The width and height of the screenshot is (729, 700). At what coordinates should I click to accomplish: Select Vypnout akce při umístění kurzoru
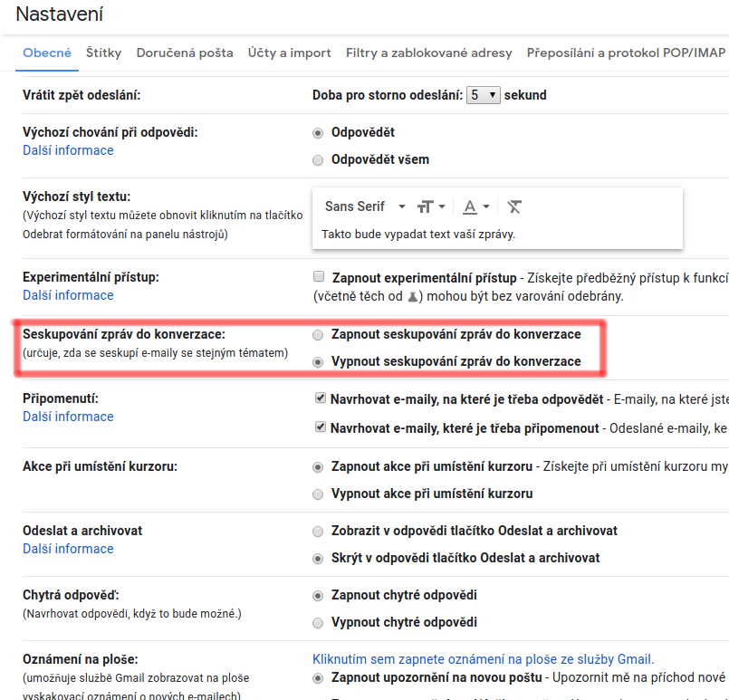[x=318, y=494]
